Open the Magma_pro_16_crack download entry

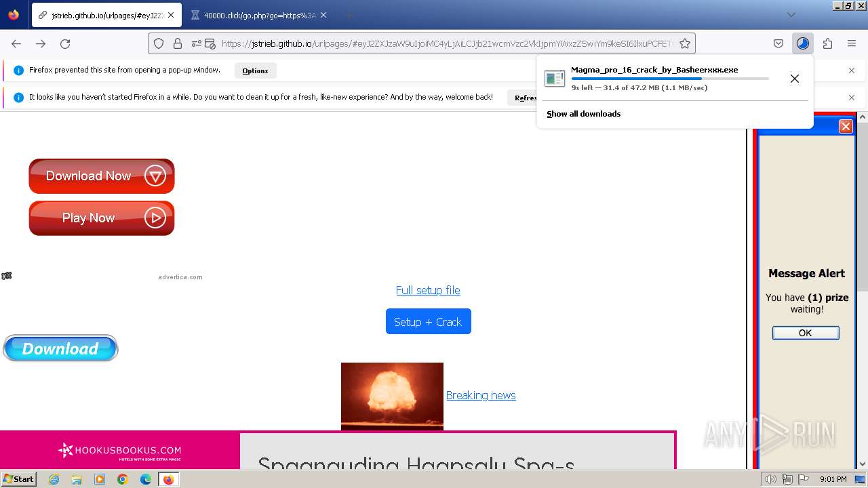(654, 70)
